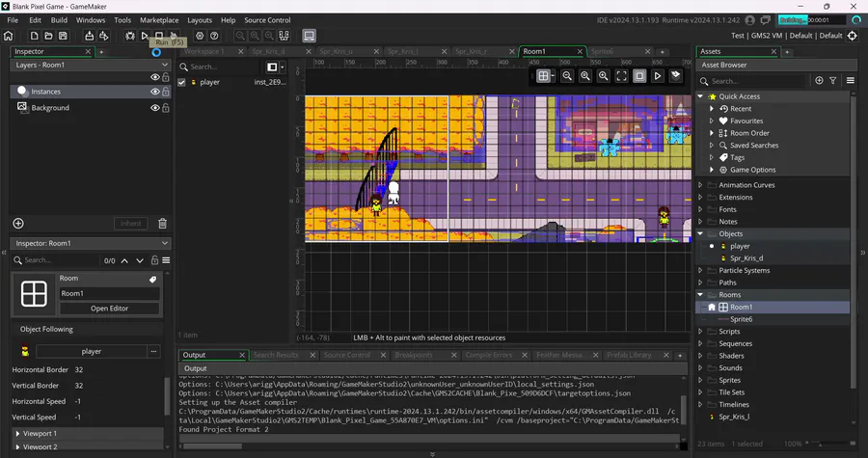Open the Laptop Mode monitor icon

point(309,36)
